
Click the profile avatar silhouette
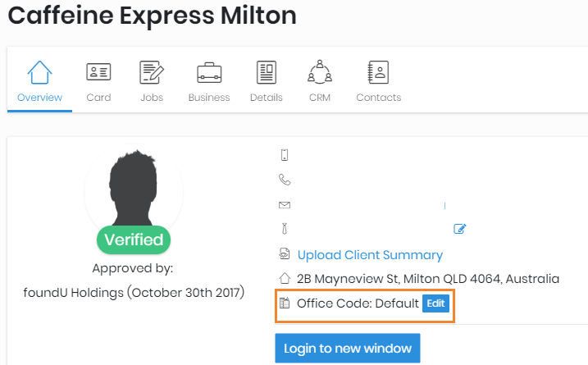(x=134, y=189)
